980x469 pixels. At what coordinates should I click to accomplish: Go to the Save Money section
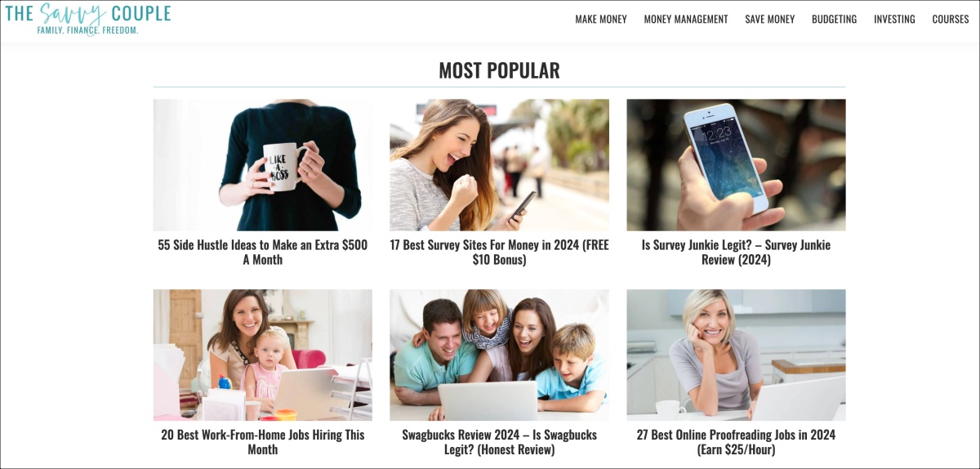[769, 20]
